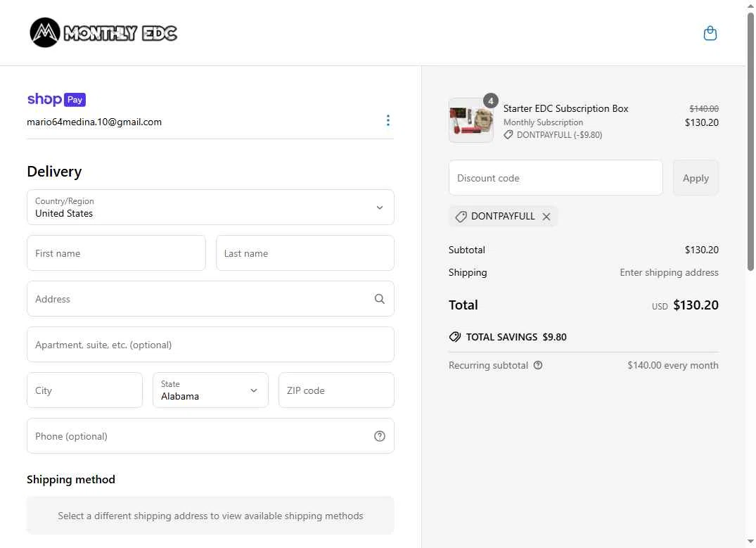
Task: Focus the Address input field
Action: pyautogui.click(x=211, y=298)
